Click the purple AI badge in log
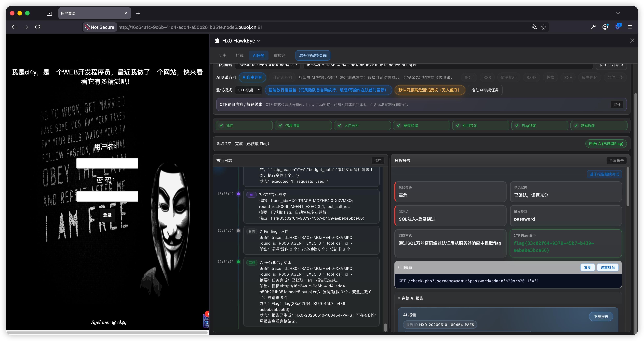Viewport: 644px width, 341px height. [252, 195]
